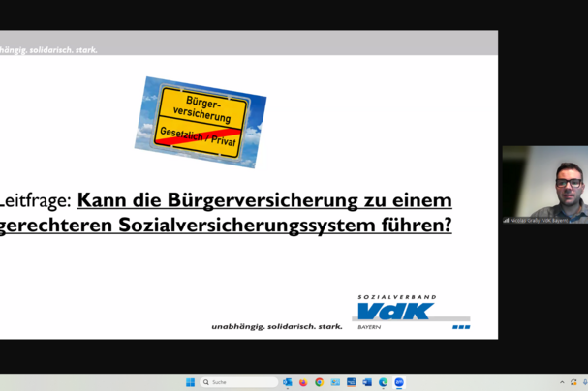Click the VdK Sozialverband Bayern logo
Viewport: 588px width, 391px height.
pos(410,312)
